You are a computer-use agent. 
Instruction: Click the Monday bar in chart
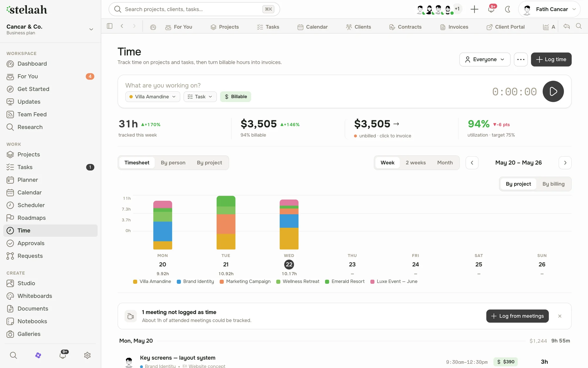coord(163,225)
